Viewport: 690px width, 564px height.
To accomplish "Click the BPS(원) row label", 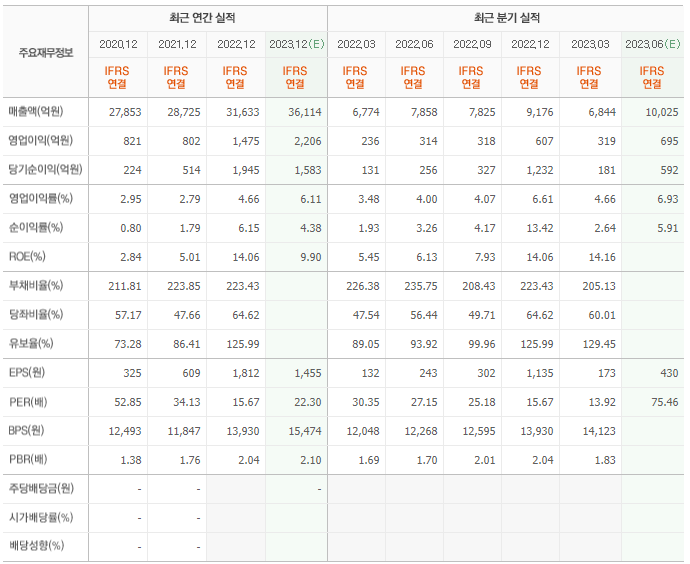I will [x=26, y=431].
